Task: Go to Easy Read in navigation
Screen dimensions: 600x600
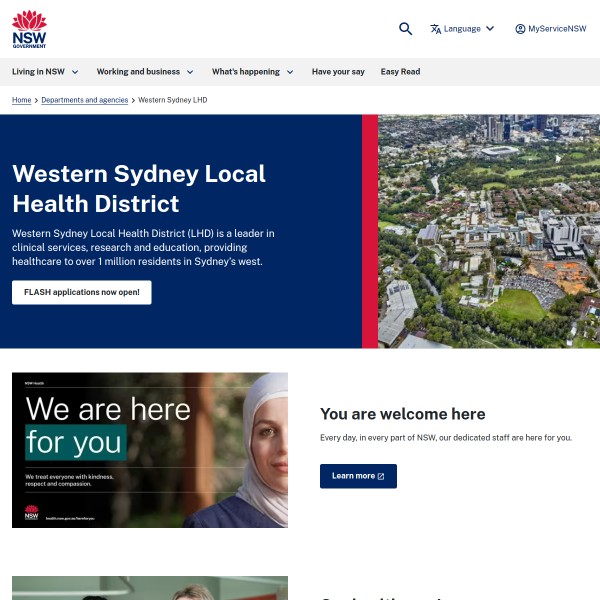Action: (x=400, y=72)
